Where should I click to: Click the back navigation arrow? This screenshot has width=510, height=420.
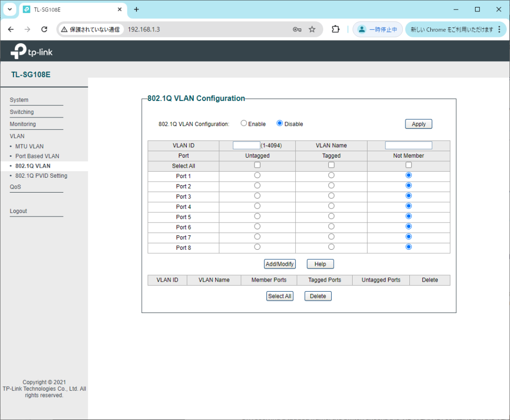click(11, 29)
